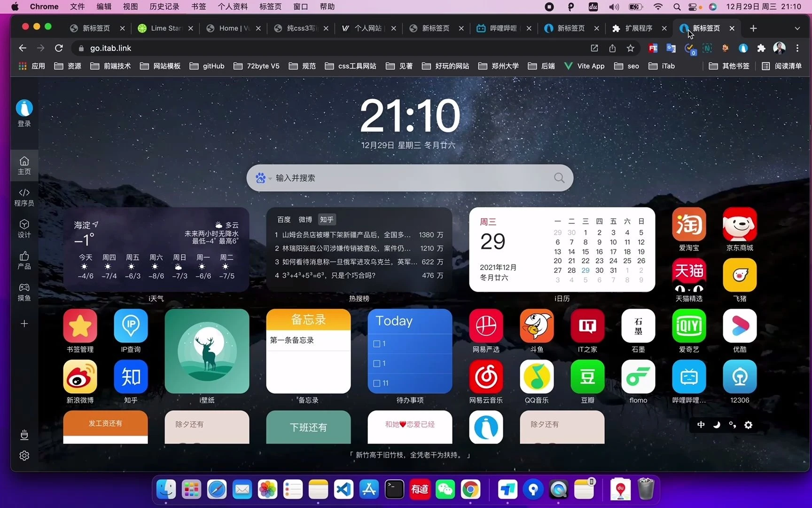Open the QQ音乐 icon
The image size is (812, 508).
pos(537,377)
